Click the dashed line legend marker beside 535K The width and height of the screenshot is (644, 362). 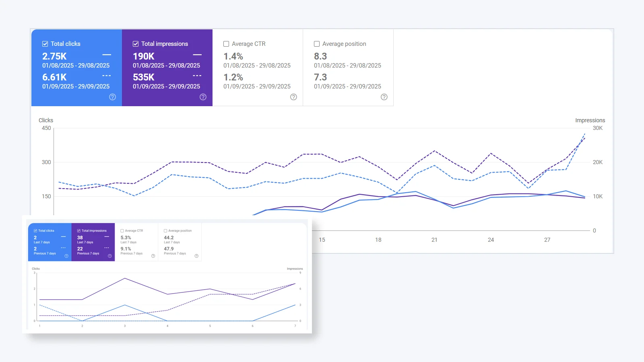197,76
